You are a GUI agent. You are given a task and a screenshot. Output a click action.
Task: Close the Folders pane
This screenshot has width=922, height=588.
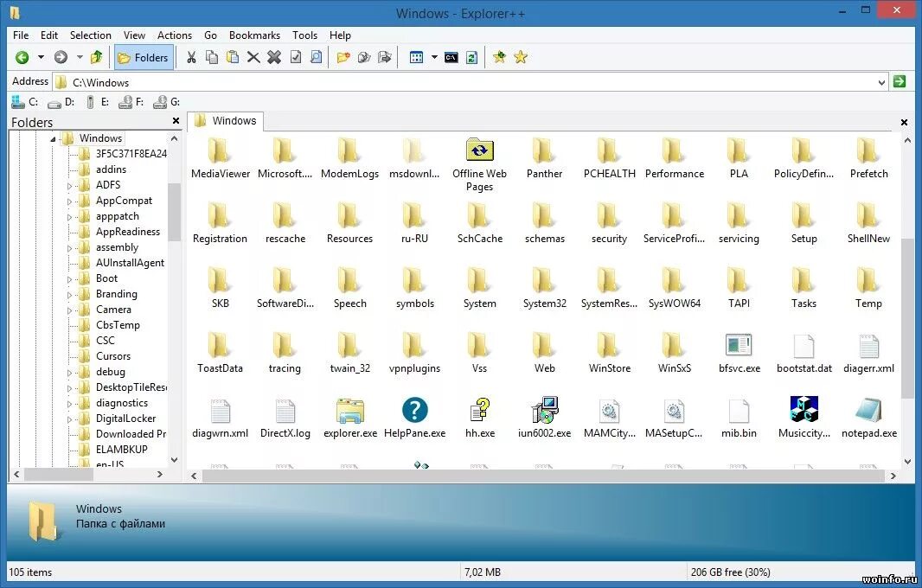[x=176, y=121]
